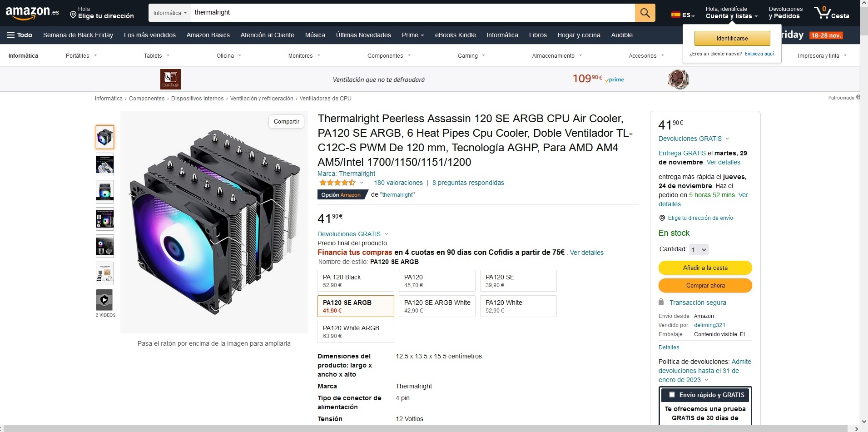This screenshot has width=868, height=432.
Task: Click the Amazon.es logo
Action: 32,13
